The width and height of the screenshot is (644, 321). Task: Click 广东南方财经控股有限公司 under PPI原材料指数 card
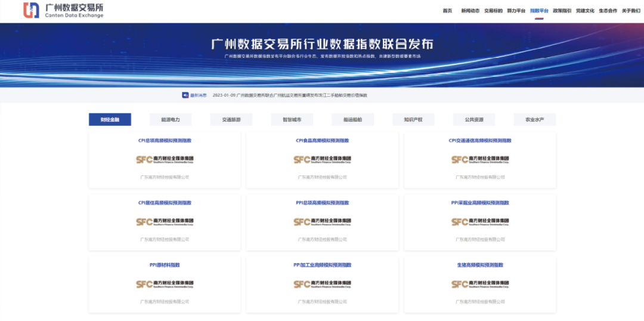tap(165, 302)
